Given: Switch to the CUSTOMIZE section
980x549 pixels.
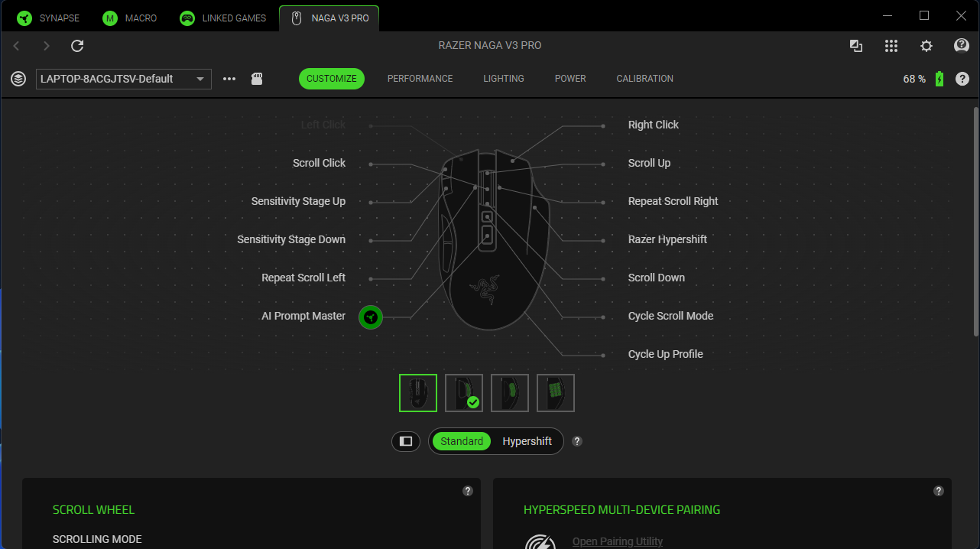Looking at the screenshot, I should coord(332,79).
